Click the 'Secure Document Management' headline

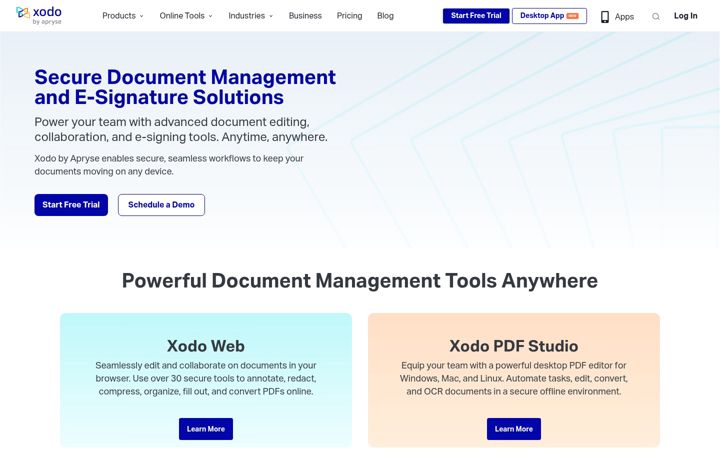185,87
